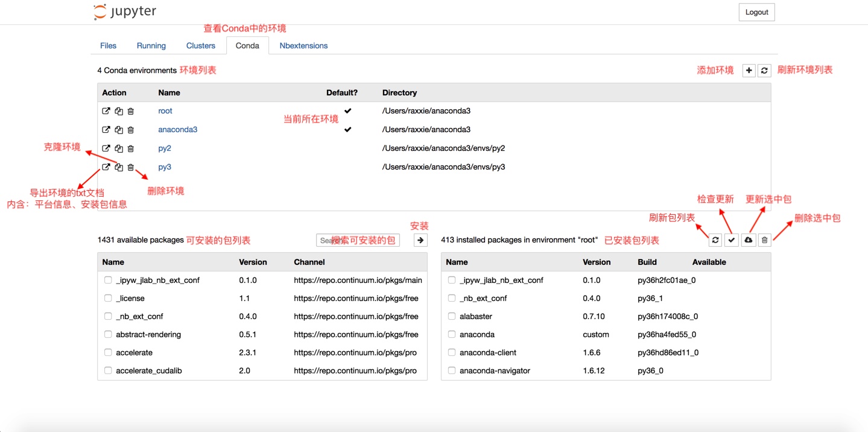Check the anaconda-navigator package checkbox
Viewport: 868px width, 432px height.
[x=451, y=370]
